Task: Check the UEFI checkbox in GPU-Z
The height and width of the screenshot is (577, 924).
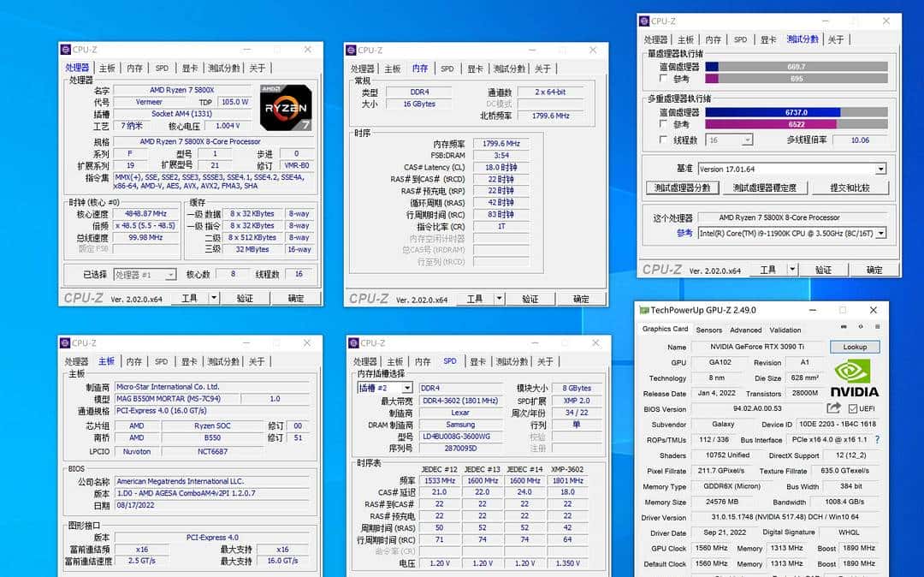Action: 853,407
